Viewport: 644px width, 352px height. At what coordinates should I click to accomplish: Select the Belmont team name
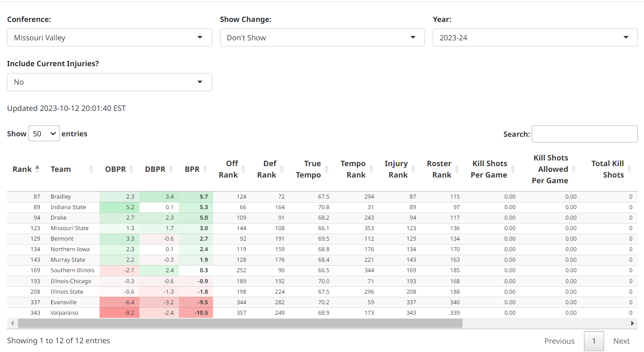click(62, 239)
